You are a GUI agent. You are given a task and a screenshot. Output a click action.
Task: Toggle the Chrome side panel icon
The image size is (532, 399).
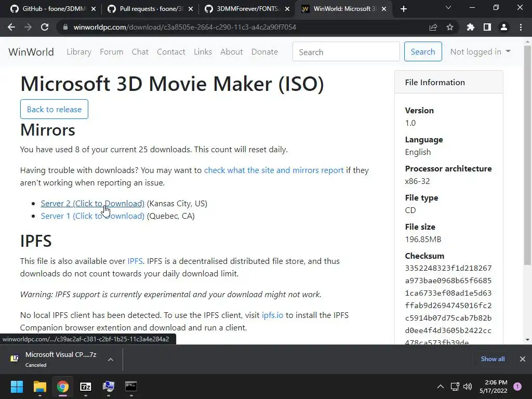pos(487,27)
